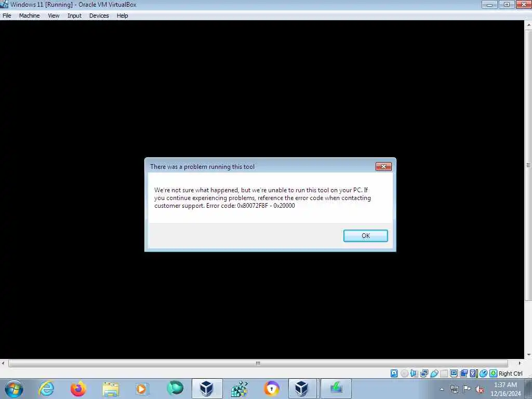The image size is (532, 399).
Task: Open Windows Media Player from the taskbar
Action: [x=142, y=389]
